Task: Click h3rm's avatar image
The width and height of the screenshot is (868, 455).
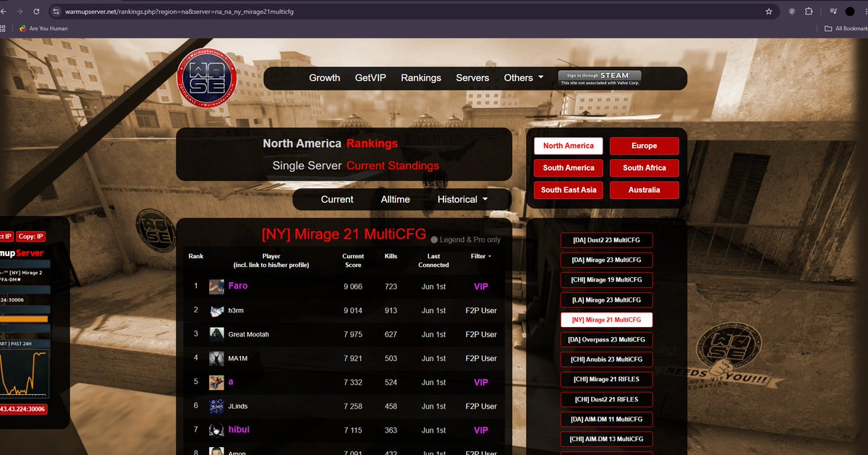Action: coord(216,311)
